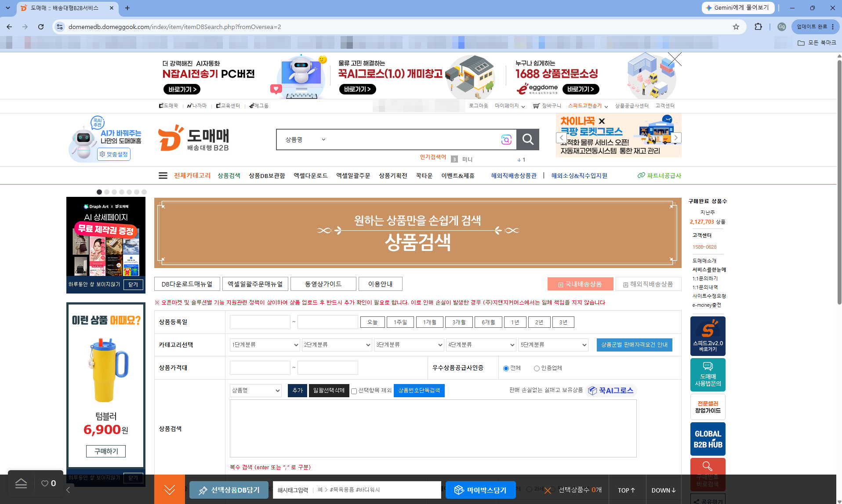This screenshot has width=842, height=504.
Task: Open 꾹AI그로스 logo link
Action: [611, 391]
